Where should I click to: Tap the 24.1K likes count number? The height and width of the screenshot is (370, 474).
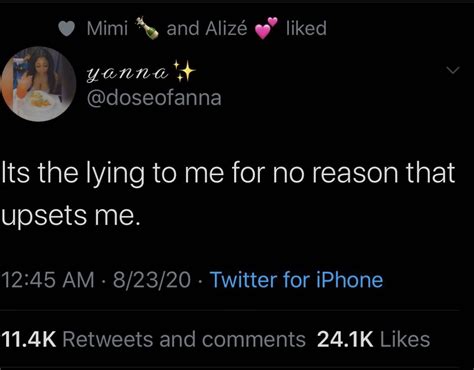tap(345, 340)
